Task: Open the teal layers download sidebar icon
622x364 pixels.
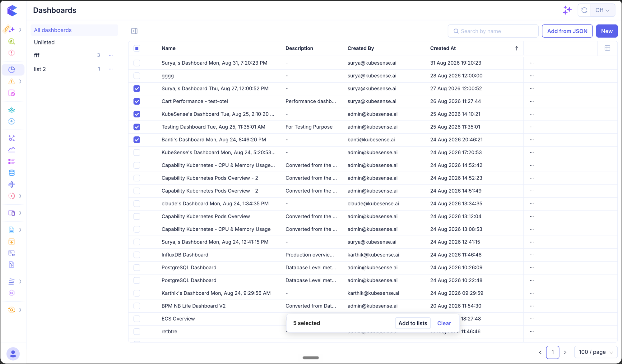Action: coord(12,110)
